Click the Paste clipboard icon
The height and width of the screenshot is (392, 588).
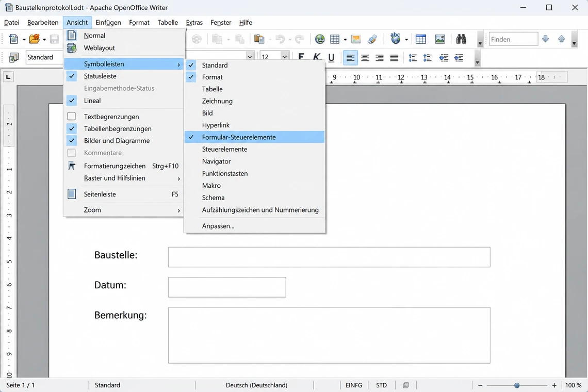[259, 39]
